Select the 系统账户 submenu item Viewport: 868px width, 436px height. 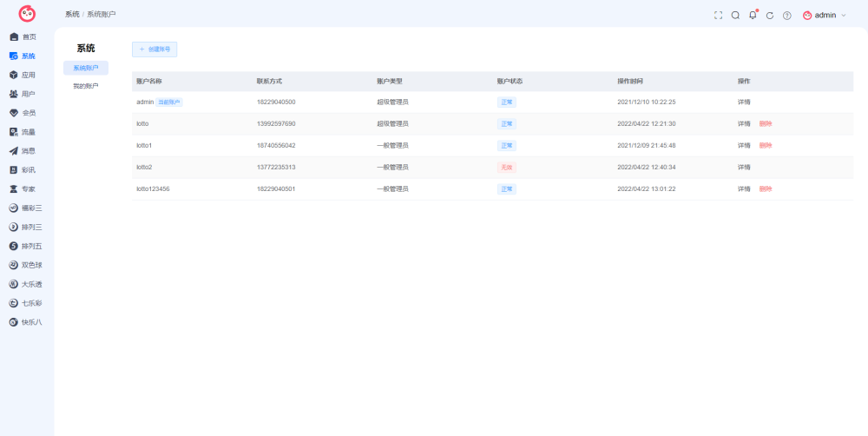tap(86, 68)
